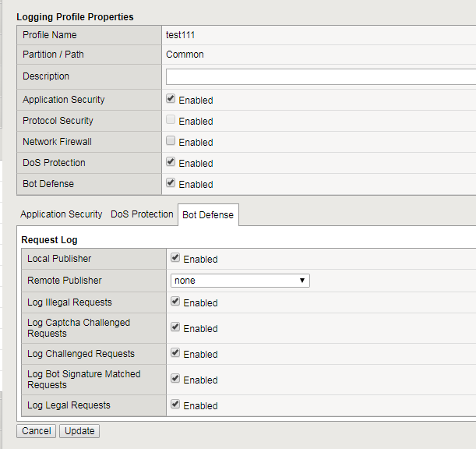Select the Bot Defense tab
The height and width of the screenshot is (449, 476).
point(208,215)
